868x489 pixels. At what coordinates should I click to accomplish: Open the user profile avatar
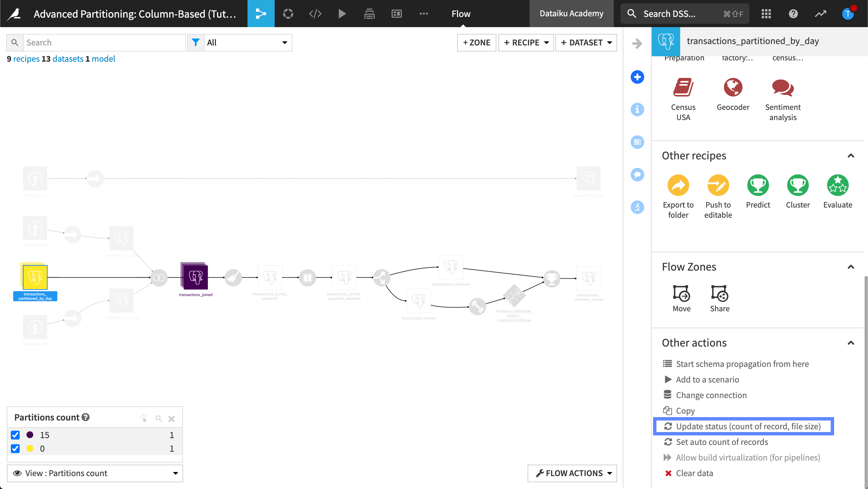point(848,14)
